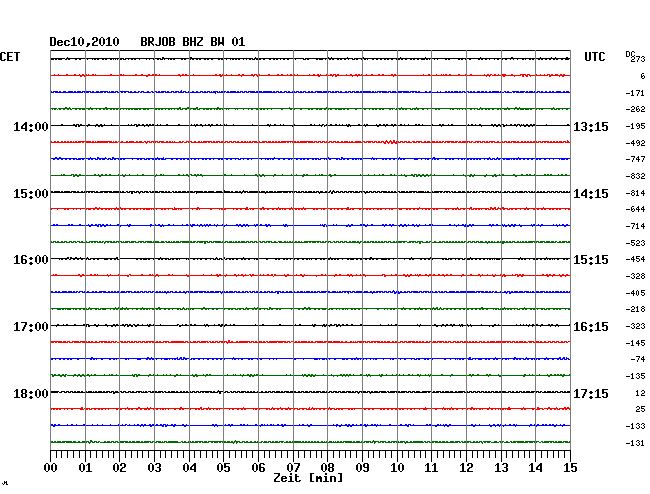Image resolution: width=650 pixels, height=494 pixels.
Task: Click the 00 minute axis tick label
Action: (x=51, y=467)
